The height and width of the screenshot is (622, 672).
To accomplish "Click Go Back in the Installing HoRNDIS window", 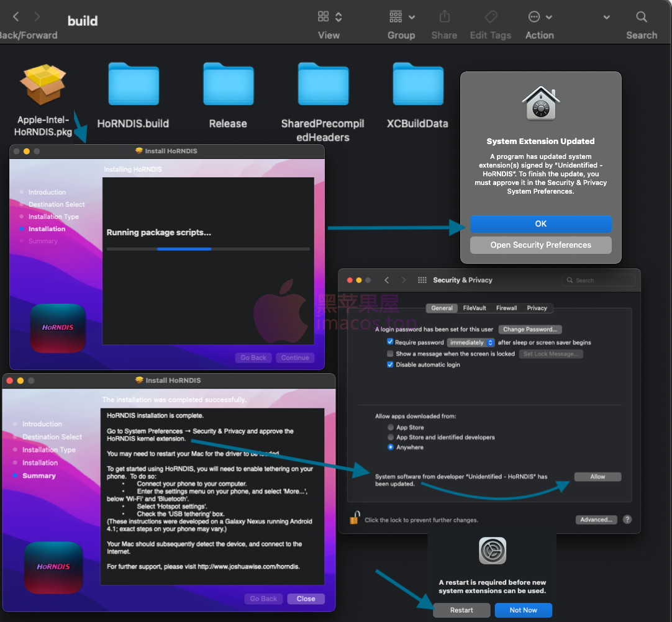I will (x=253, y=358).
